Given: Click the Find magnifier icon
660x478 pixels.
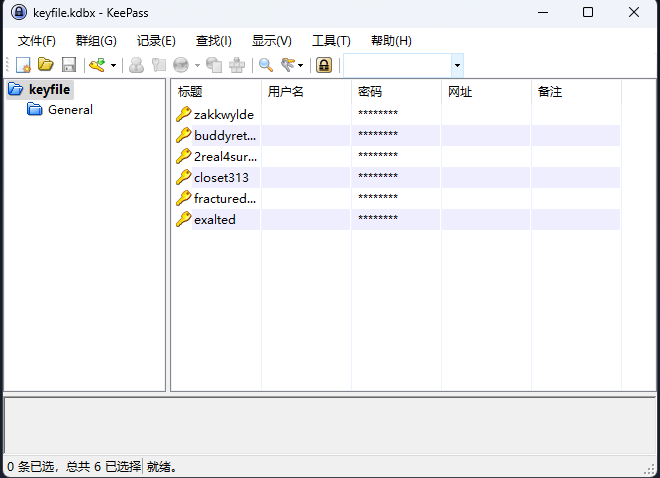Looking at the screenshot, I should (266, 65).
